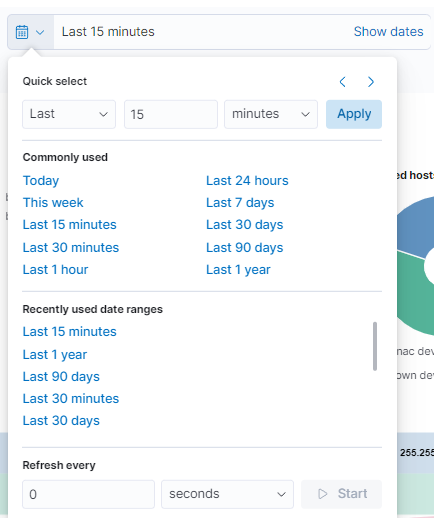This screenshot has width=434, height=518.
Task: Click the calendar date picker icon
Action: point(22,32)
